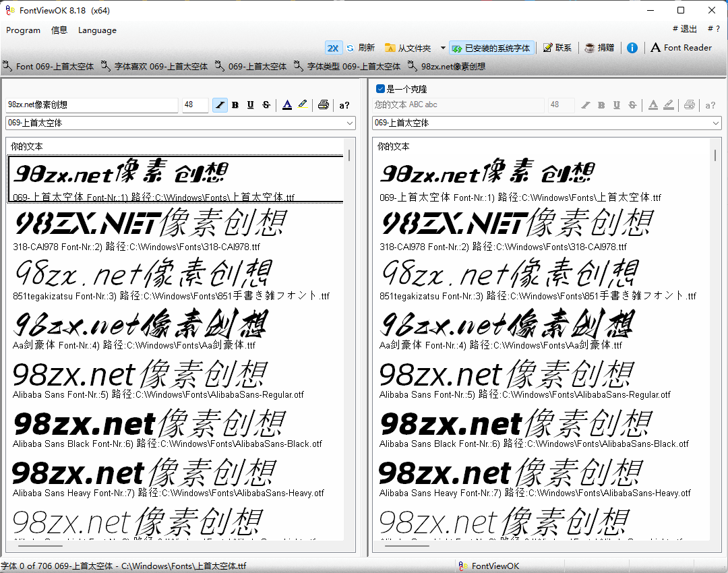The height and width of the screenshot is (573, 728).
Task: Toggle strikethrough in left pane
Action: click(x=266, y=105)
